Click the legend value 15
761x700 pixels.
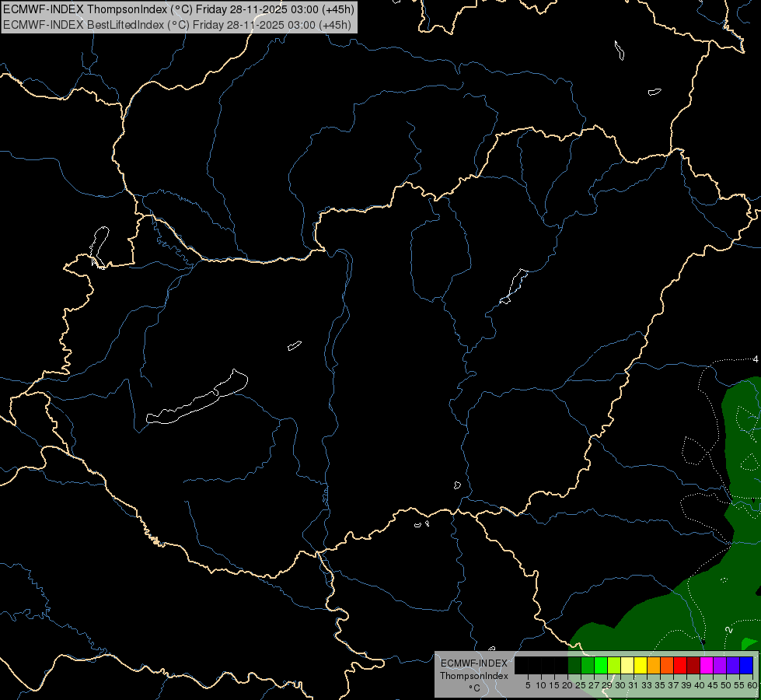click(x=554, y=685)
